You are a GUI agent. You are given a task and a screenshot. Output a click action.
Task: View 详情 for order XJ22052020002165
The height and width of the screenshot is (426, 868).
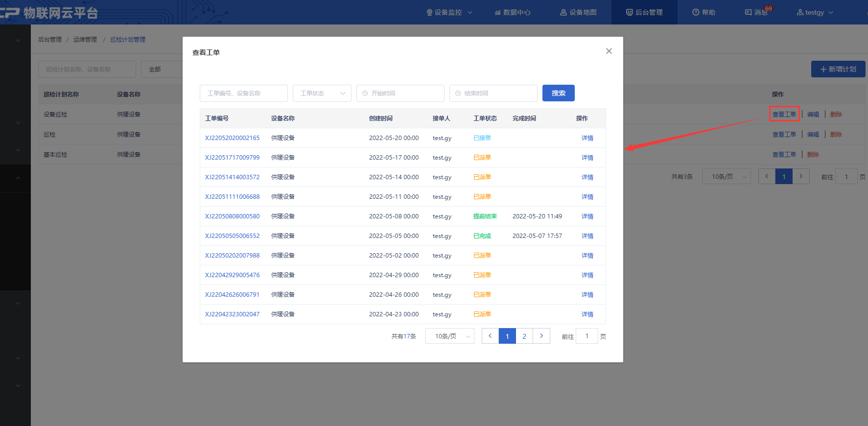(587, 138)
